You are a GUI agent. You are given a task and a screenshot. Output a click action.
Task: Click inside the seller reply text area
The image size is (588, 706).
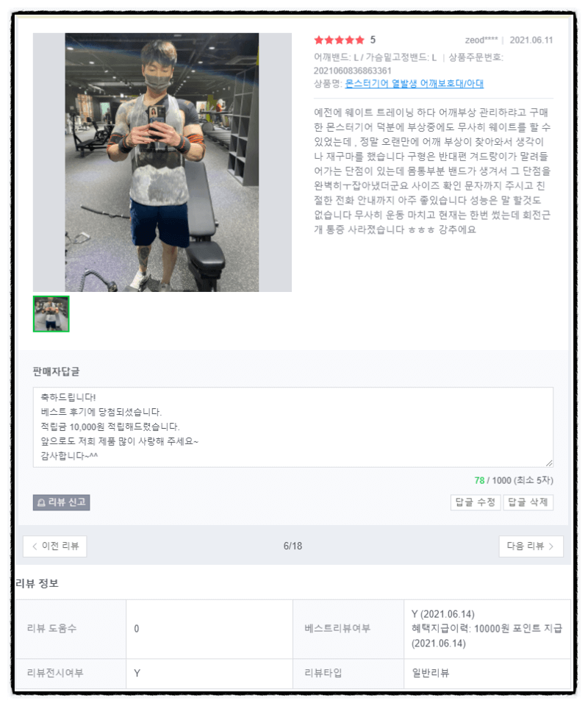pos(293,427)
